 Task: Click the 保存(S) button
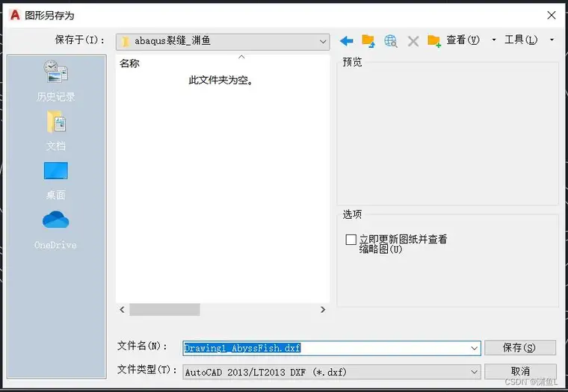click(520, 348)
